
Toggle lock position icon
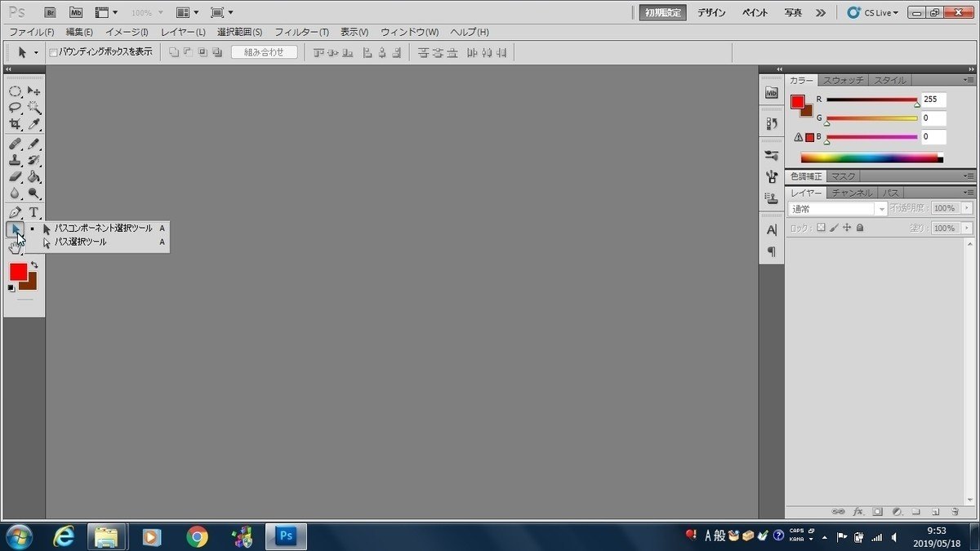pos(847,228)
